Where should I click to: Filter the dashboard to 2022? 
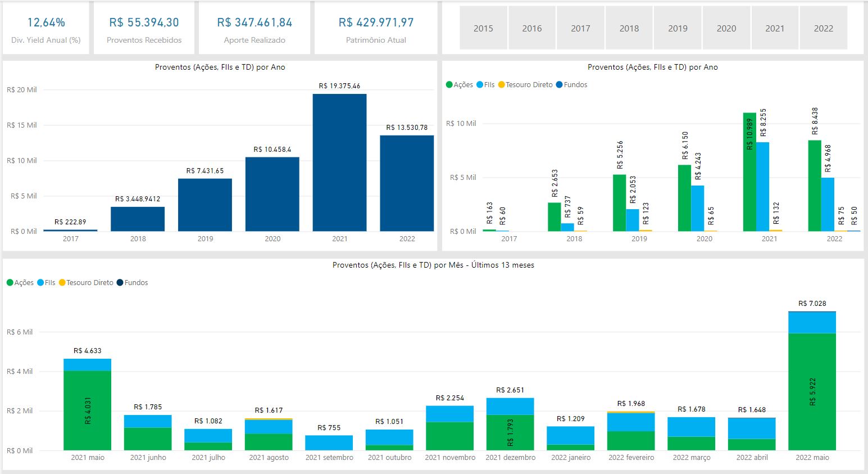(824, 28)
